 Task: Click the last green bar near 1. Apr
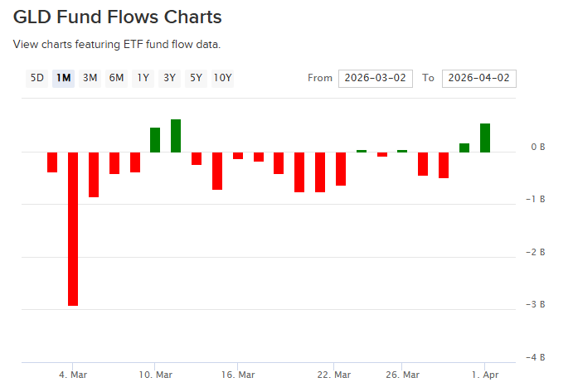coord(485,138)
